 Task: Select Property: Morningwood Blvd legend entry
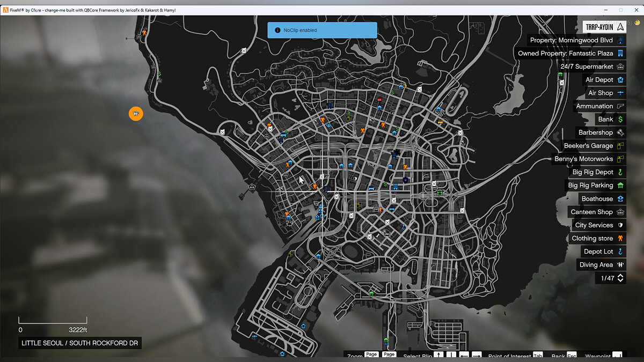pyautogui.click(x=571, y=40)
